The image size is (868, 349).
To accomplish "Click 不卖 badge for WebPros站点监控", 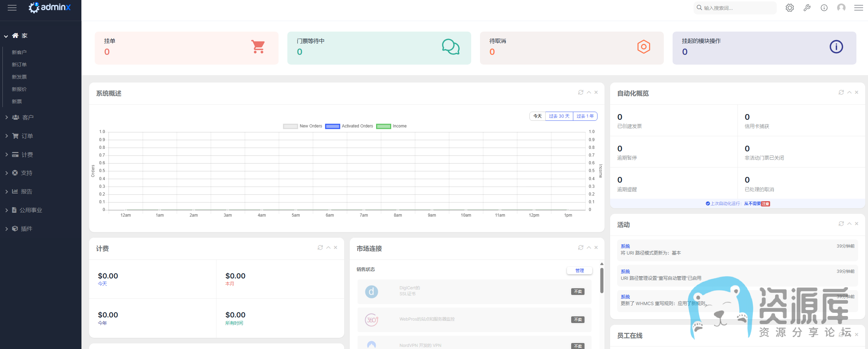I will 577,320.
